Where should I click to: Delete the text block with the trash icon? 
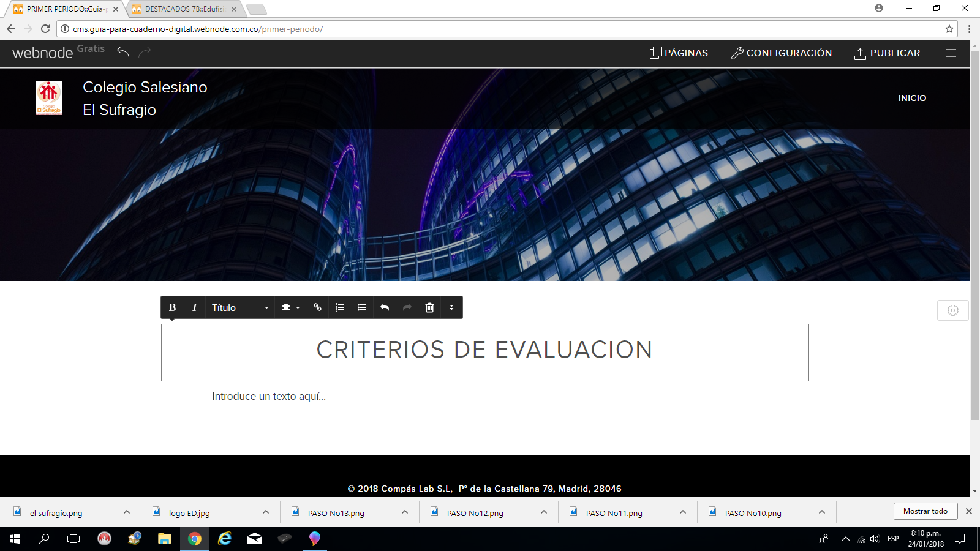[429, 307]
